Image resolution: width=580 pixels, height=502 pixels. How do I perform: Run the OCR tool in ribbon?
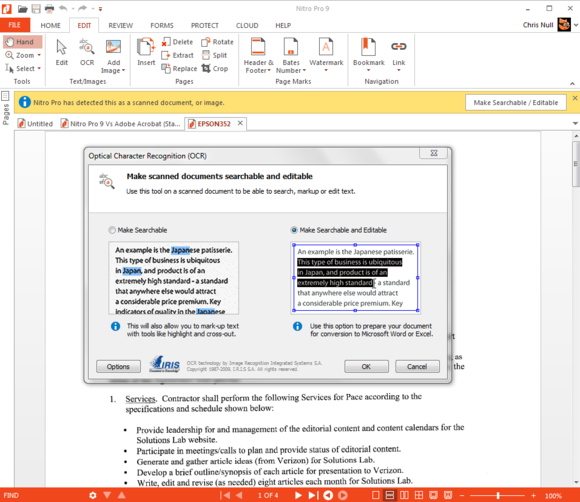[x=87, y=52]
